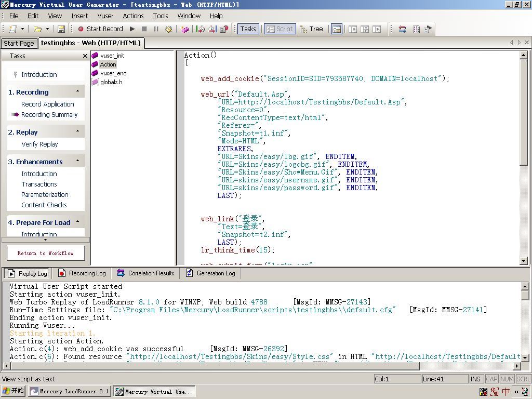Open the Generation Log tab
The image size is (532, 399).
[x=211, y=273]
